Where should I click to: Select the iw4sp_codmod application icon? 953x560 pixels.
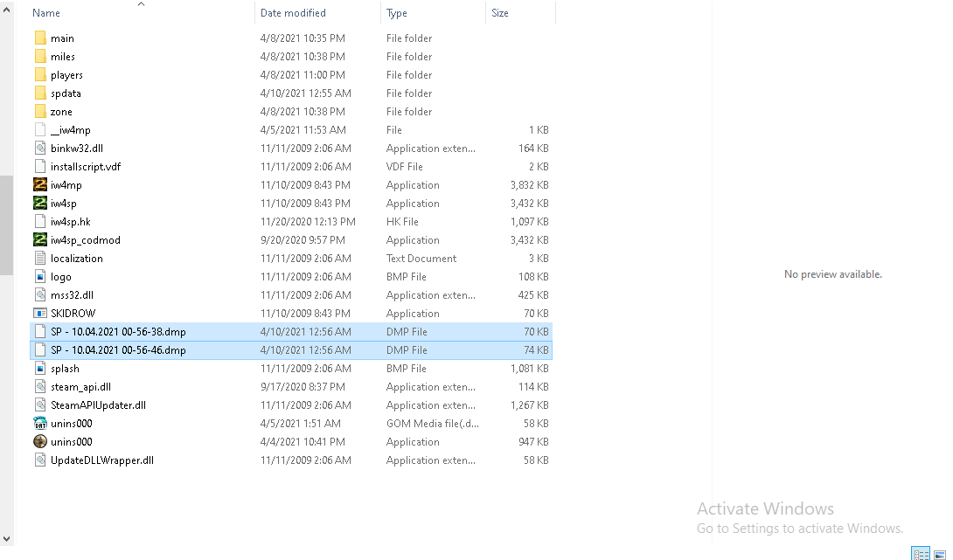pos(40,240)
